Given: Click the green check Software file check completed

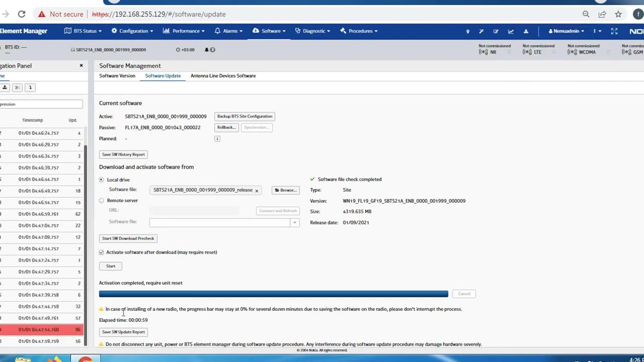Looking at the screenshot, I should point(312,179).
